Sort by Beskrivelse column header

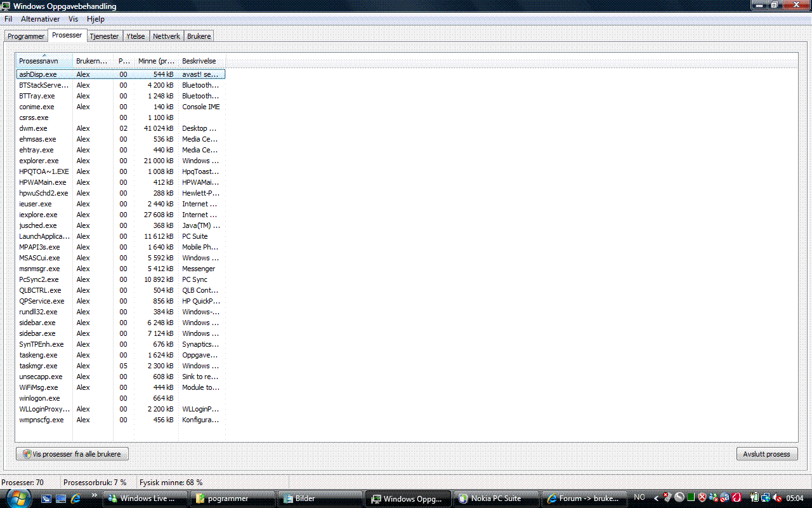click(202, 61)
